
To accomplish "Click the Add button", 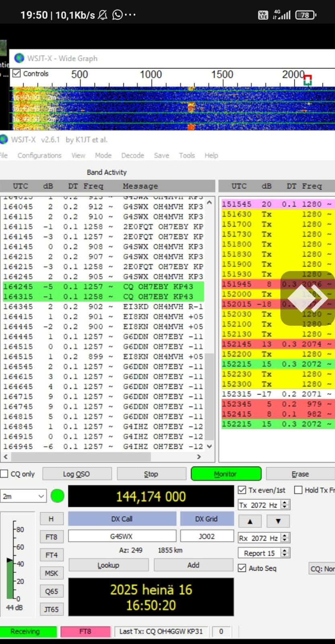I will 193,565.
